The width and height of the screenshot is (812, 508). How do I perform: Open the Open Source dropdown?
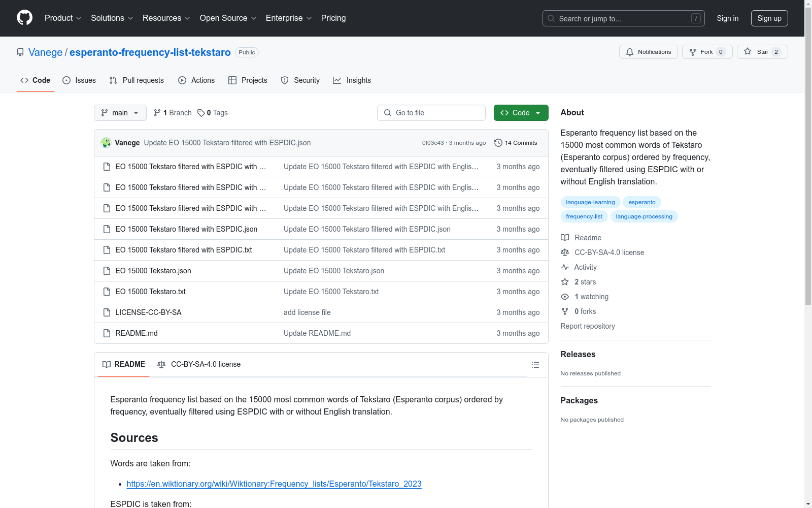228,18
